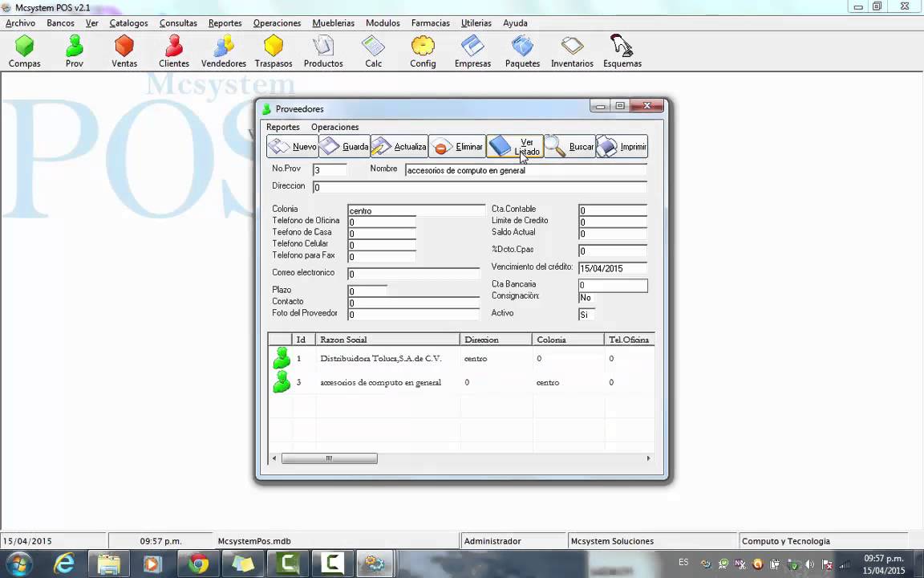
Task: Open the main Operaciones menu
Action: click(277, 23)
